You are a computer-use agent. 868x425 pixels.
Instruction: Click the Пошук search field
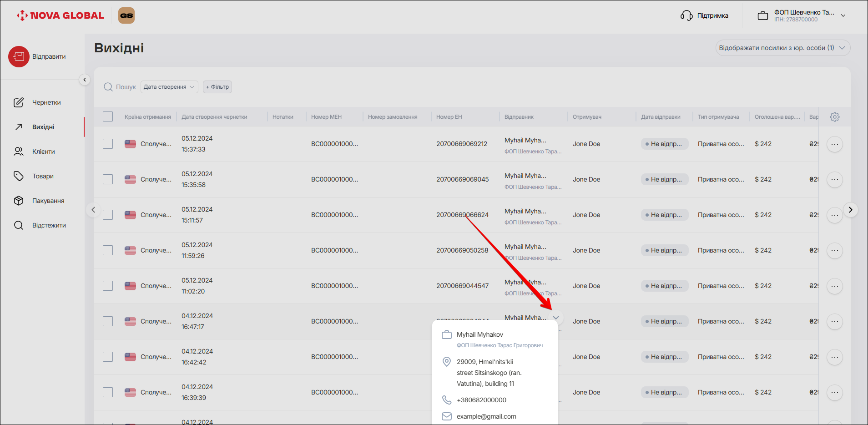(126, 87)
